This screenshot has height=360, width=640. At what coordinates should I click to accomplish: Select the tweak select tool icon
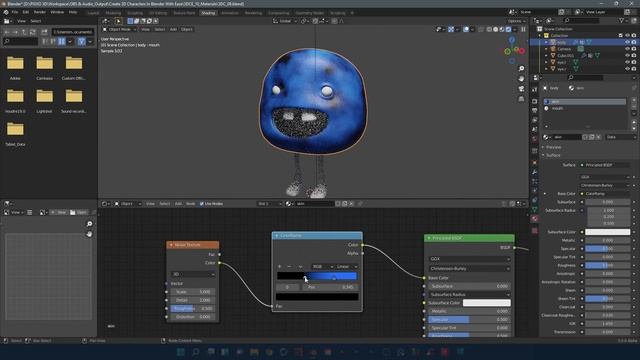pos(118,21)
